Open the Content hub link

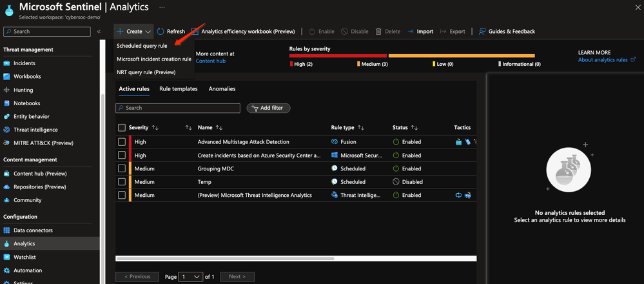211,61
